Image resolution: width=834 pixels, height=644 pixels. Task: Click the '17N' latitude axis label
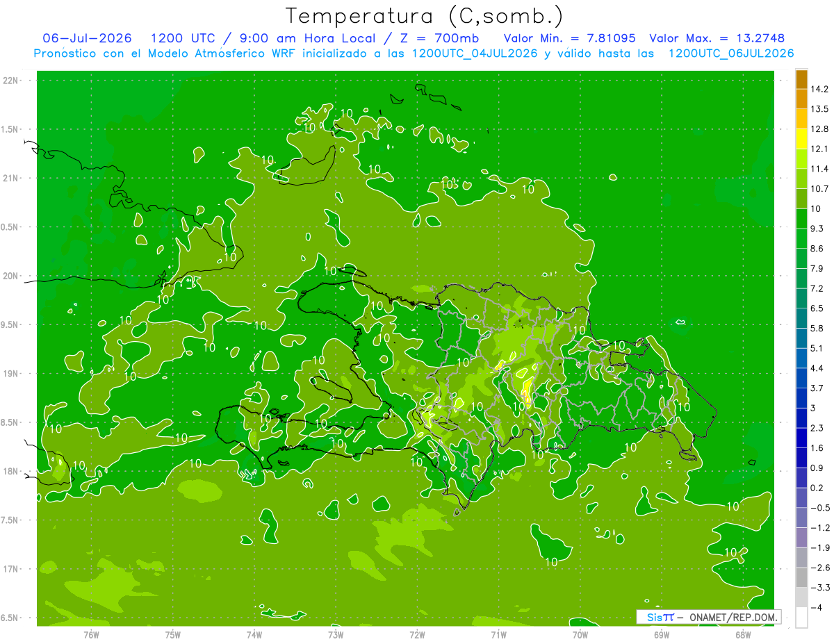[x=10, y=569]
